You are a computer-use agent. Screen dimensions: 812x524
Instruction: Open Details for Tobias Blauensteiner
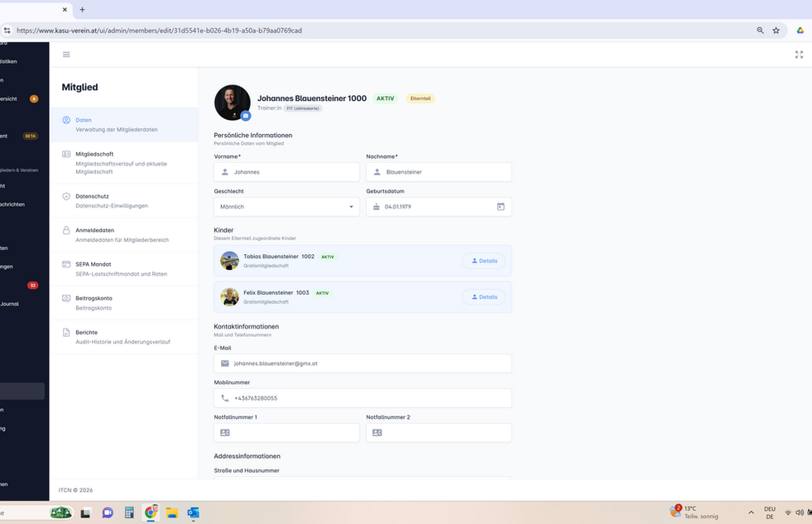point(483,261)
